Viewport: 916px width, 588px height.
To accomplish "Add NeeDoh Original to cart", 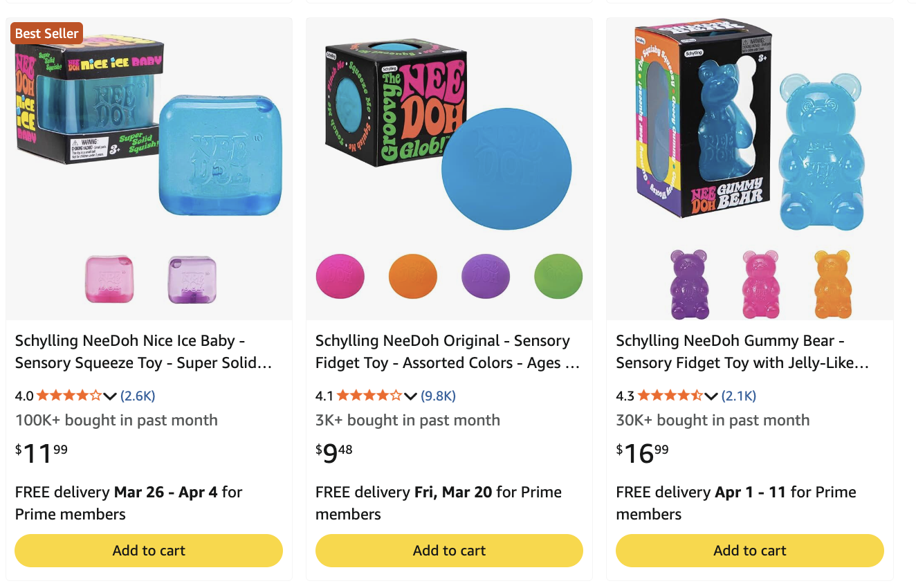I will pyautogui.click(x=449, y=551).
